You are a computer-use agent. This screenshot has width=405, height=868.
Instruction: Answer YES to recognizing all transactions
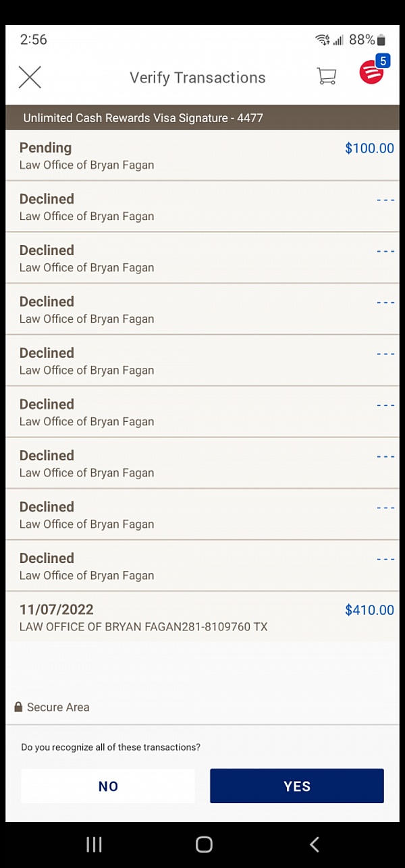pyautogui.click(x=296, y=786)
